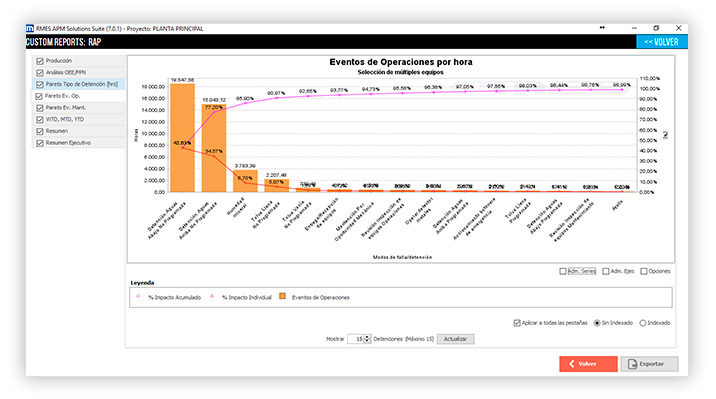Open the Pareto Ev. Op. tab
The height and width of the screenshot is (399, 716).
78,96
